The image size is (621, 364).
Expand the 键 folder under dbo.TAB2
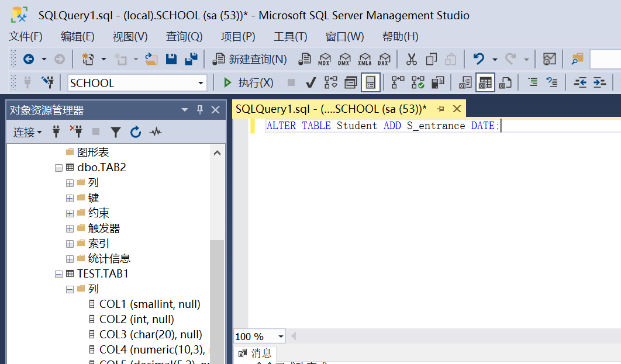point(70,198)
